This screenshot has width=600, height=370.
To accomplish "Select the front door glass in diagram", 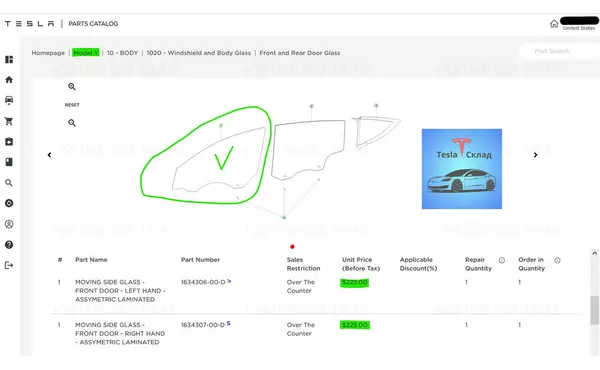I will pos(219,160).
